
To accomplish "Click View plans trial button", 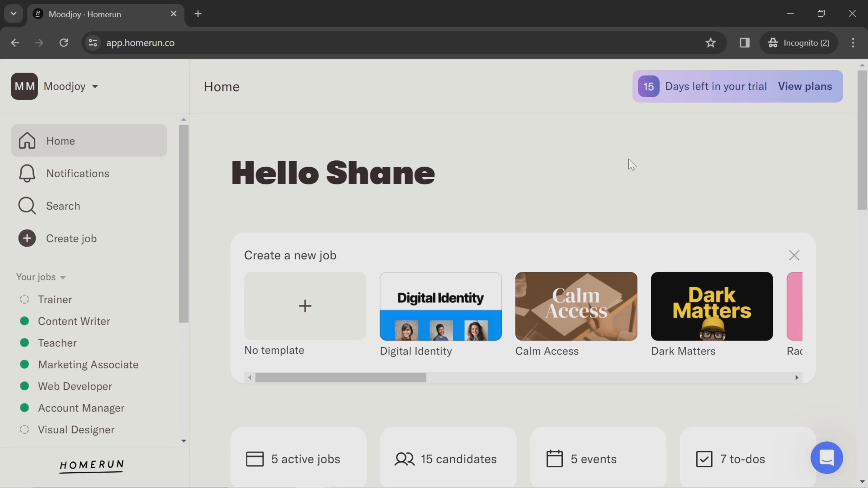I will coord(805,86).
